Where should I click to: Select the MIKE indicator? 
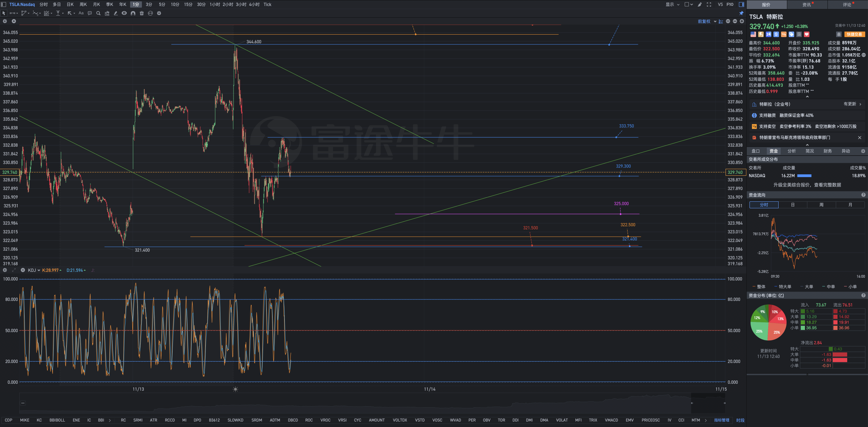tap(25, 420)
